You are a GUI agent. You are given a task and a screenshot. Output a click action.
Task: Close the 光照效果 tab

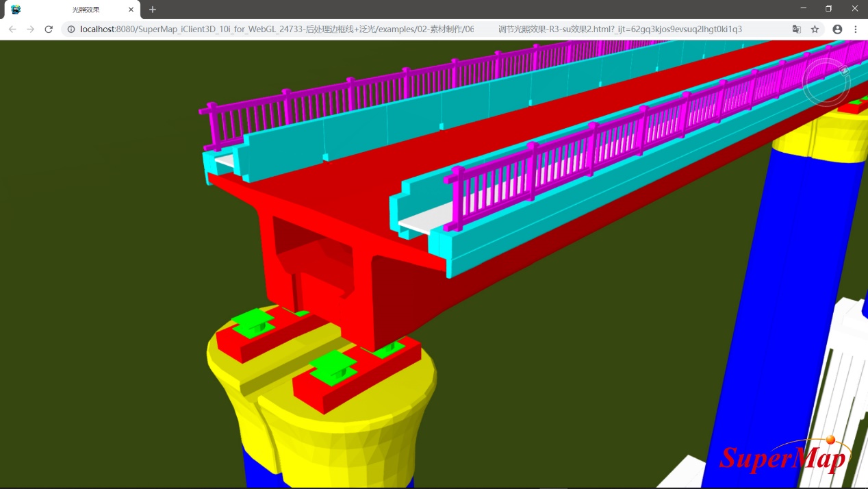click(x=131, y=10)
